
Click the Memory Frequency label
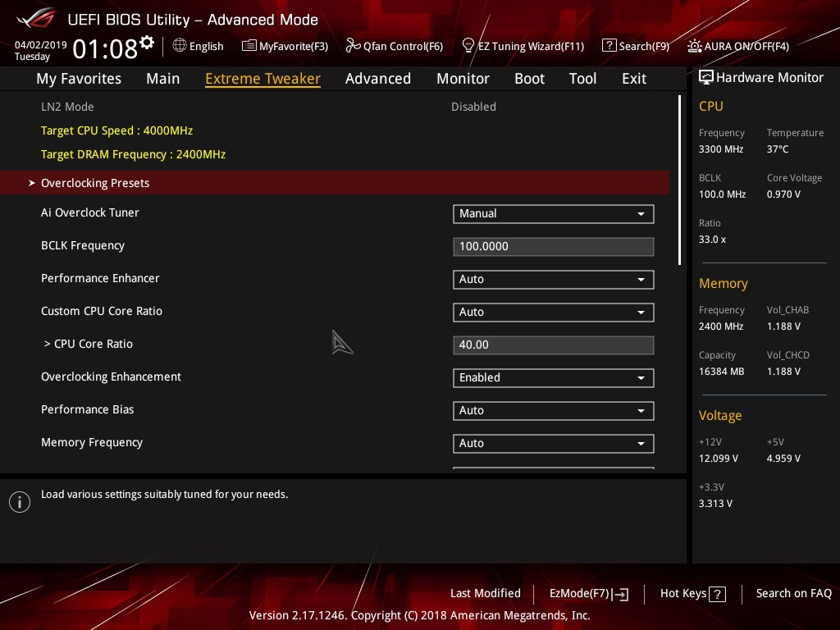pos(92,442)
